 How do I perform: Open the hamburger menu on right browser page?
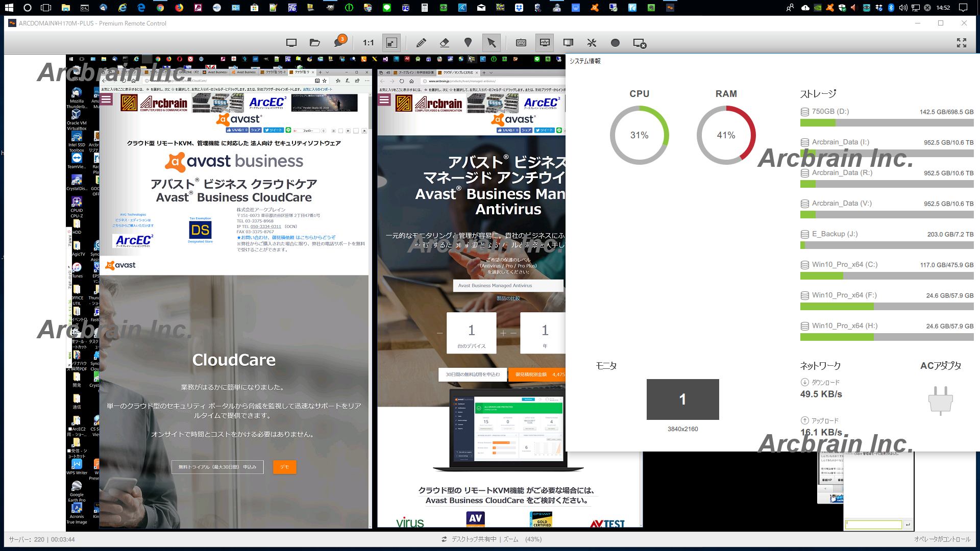click(x=384, y=99)
